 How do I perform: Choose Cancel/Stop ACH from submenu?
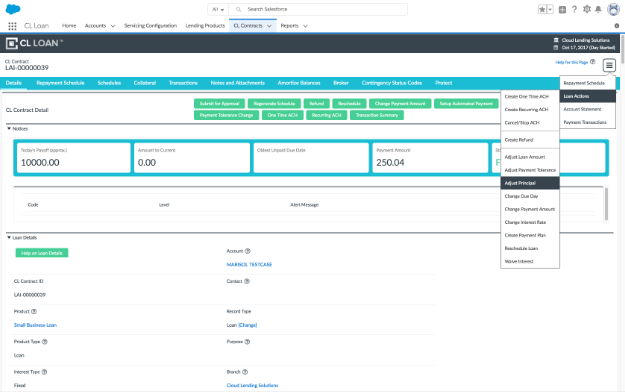(x=530, y=123)
